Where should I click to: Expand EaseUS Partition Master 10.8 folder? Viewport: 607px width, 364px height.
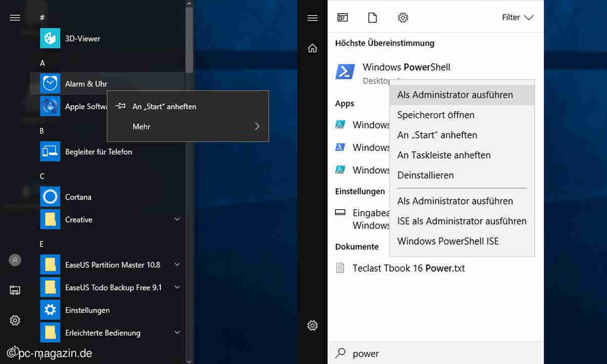point(177,264)
